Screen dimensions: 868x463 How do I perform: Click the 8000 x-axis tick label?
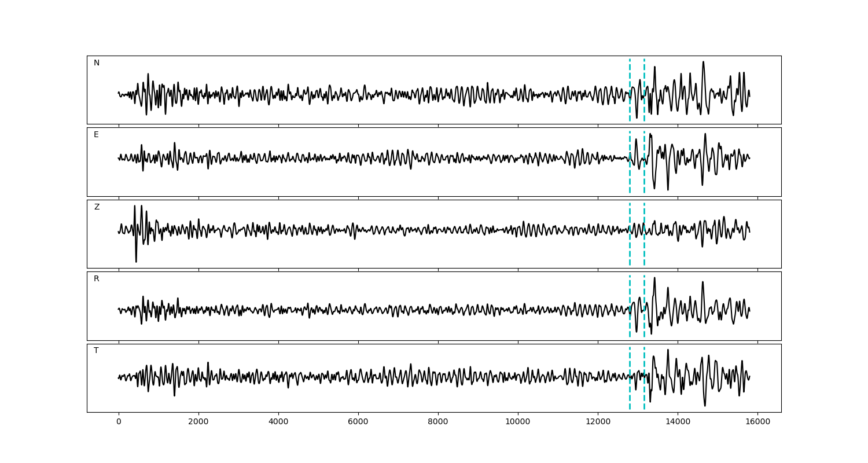coord(438,422)
